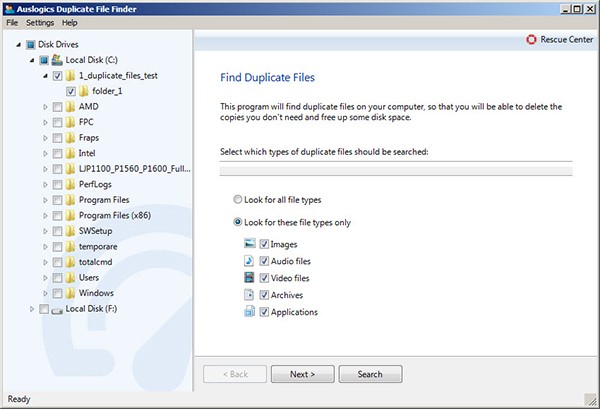600x409 pixels.
Task: Tick the Program Files folder checkbox
Action: coord(57,201)
